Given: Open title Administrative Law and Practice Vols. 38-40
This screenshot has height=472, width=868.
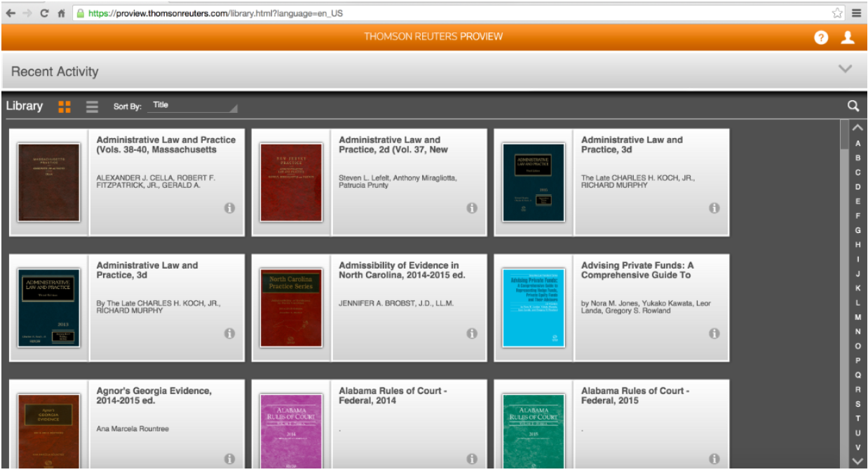Looking at the screenshot, I should pyautogui.click(x=166, y=144).
